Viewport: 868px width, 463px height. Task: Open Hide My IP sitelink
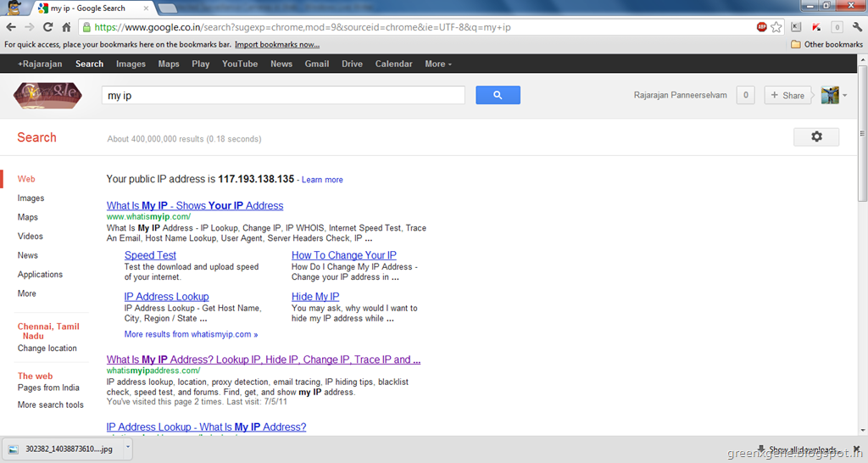tap(315, 297)
